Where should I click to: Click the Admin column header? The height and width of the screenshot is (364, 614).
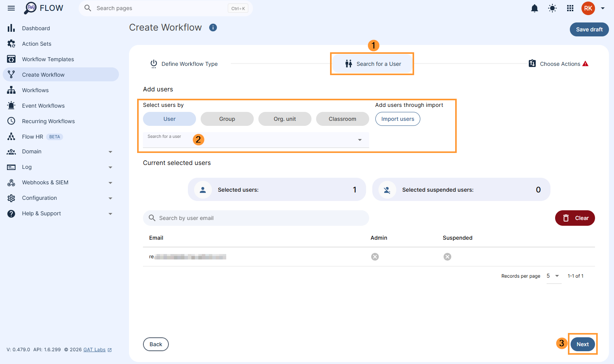[379, 238]
